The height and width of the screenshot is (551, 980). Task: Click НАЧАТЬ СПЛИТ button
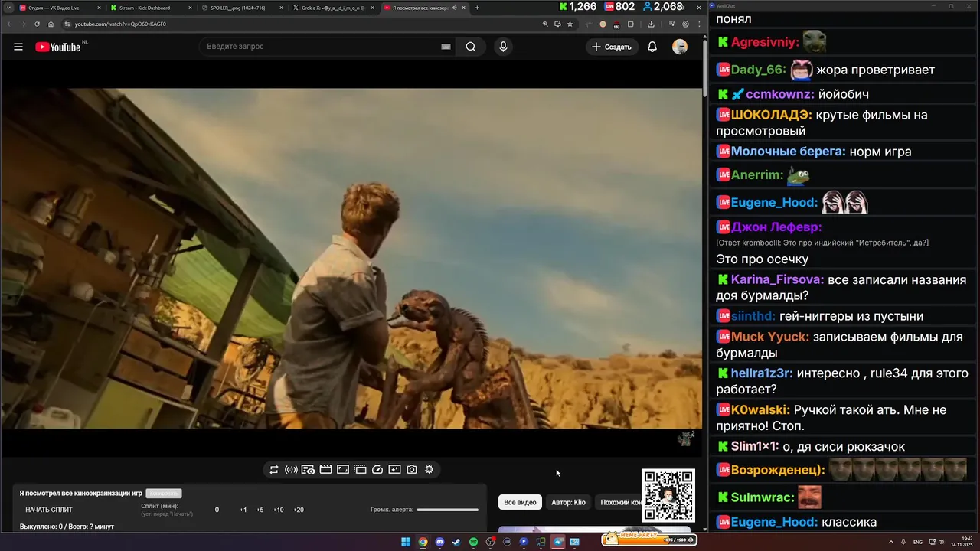click(49, 510)
